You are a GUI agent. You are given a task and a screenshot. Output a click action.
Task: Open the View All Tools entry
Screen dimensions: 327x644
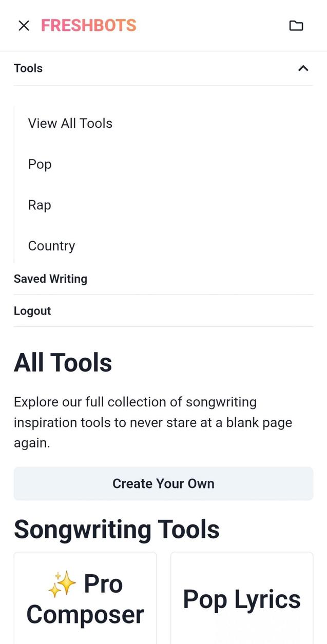tap(70, 123)
